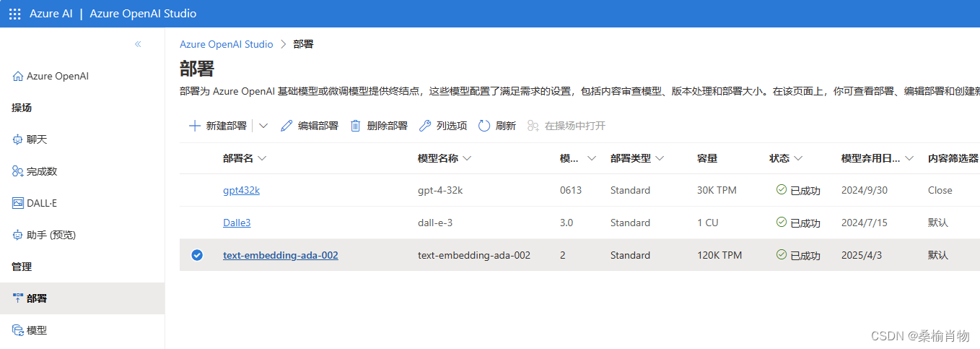Click Azure OpenAI Studio breadcrumb link

(227, 44)
